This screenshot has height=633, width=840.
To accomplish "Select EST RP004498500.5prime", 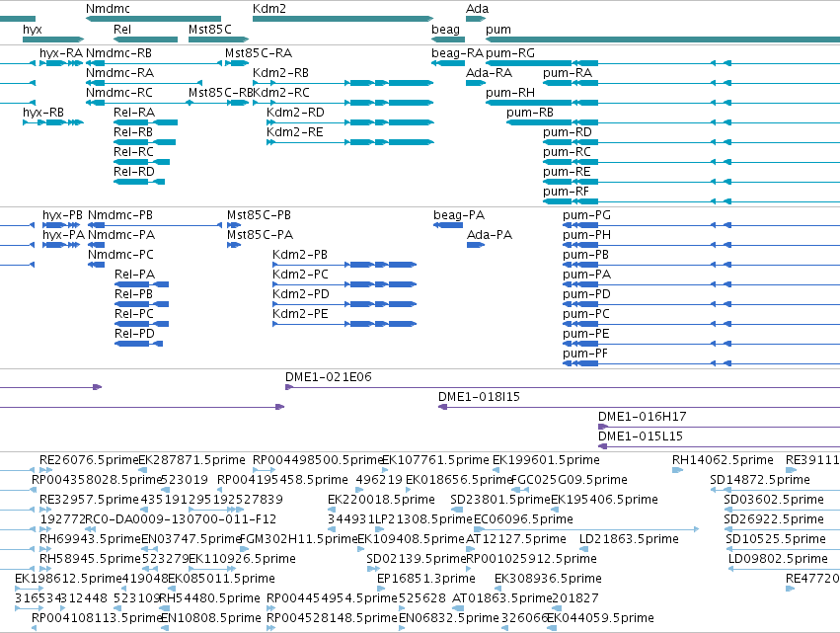I will (x=318, y=460).
